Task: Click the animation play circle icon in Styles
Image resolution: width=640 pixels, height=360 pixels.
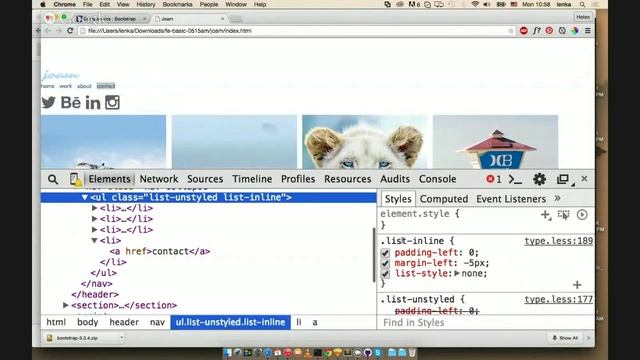Action: pos(582,215)
